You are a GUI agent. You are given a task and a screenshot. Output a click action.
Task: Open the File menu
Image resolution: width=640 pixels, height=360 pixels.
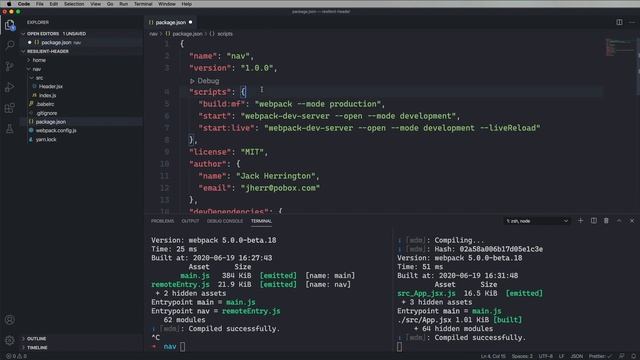(x=40, y=4)
